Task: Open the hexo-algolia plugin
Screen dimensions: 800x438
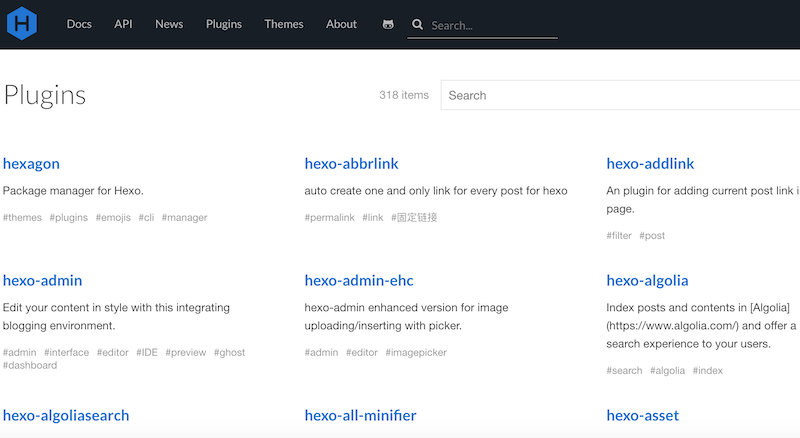Action: click(647, 280)
